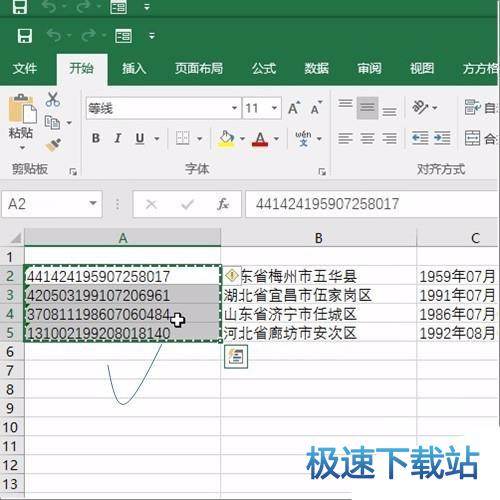Click the Redo arrow icon
This screenshot has width=500, height=500.
point(89,35)
